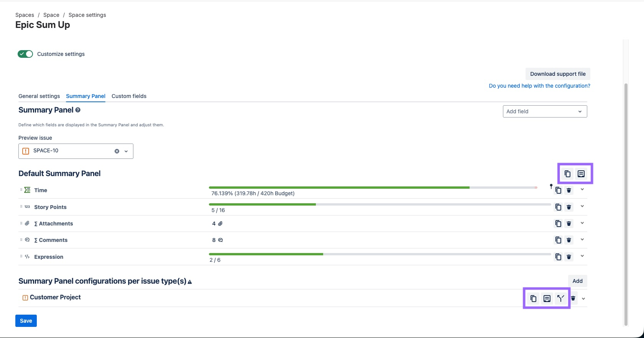Delete the Σ Attachments field
Image resolution: width=644 pixels, height=338 pixels.
pyautogui.click(x=569, y=224)
